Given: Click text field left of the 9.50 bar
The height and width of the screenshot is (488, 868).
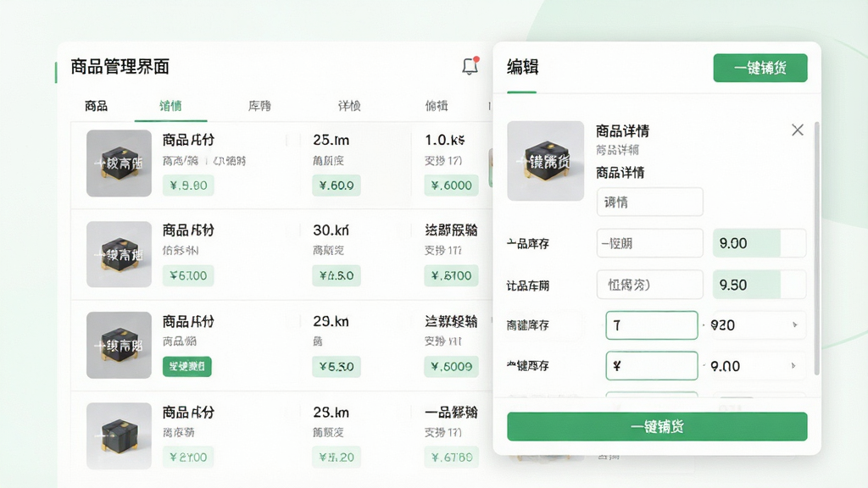Looking at the screenshot, I should tap(650, 285).
